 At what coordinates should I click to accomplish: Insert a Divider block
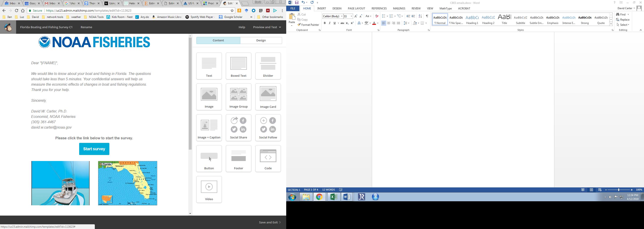point(268,66)
